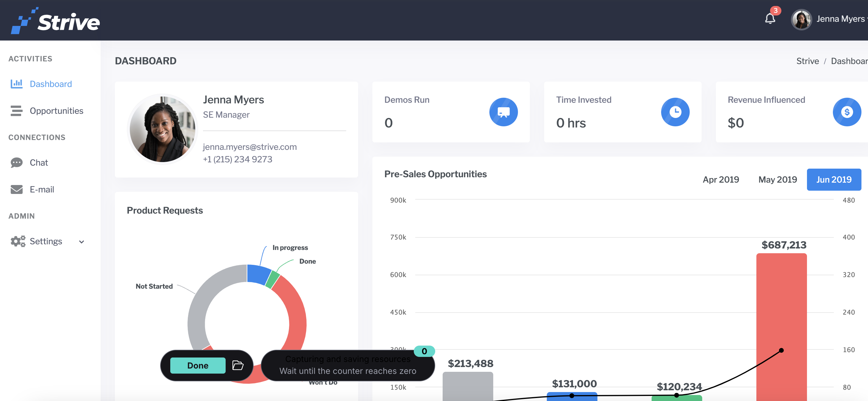This screenshot has height=401, width=868.
Task: Click the "0 hrs" Time Invested value
Action: 571,123
